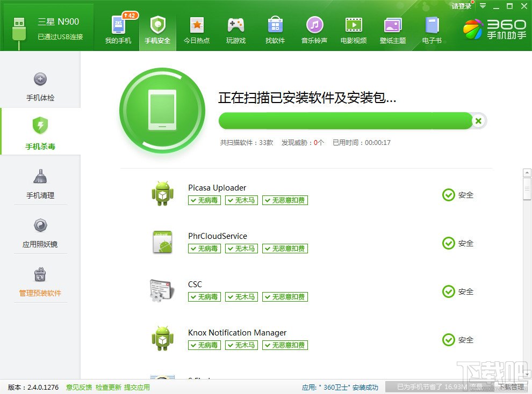The image size is (532, 394).
Task: Click 无恶意扣费 tag under Knox Notification Manager
Action: (x=285, y=345)
